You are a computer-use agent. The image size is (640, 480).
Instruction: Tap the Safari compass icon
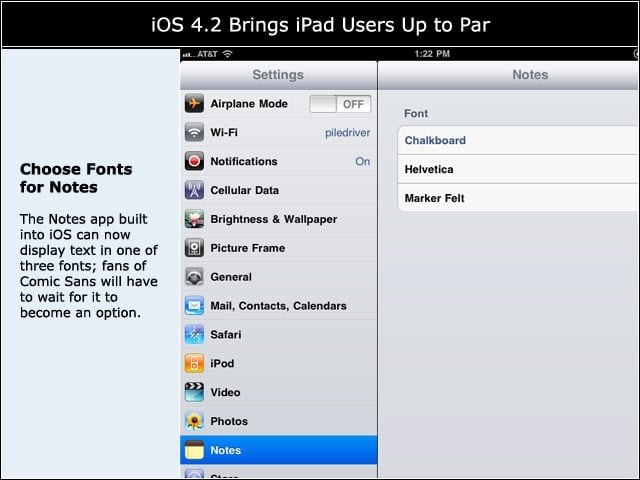[x=194, y=335]
